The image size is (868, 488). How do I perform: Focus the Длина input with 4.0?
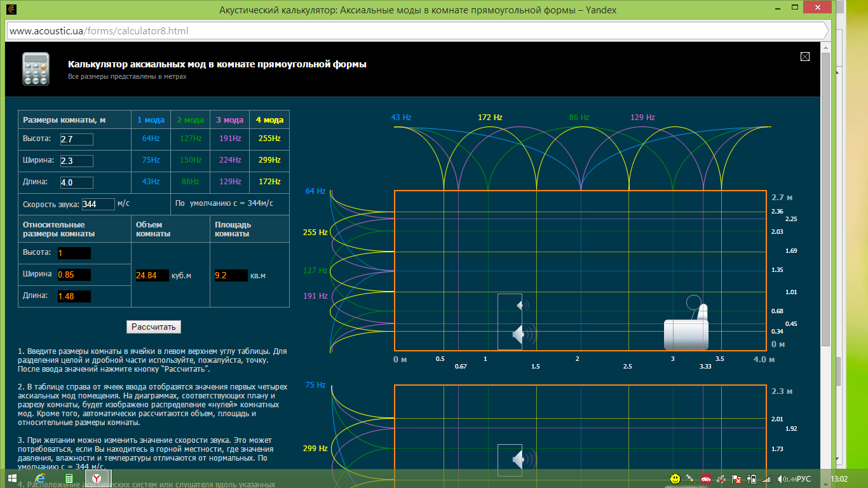coord(77,182)
